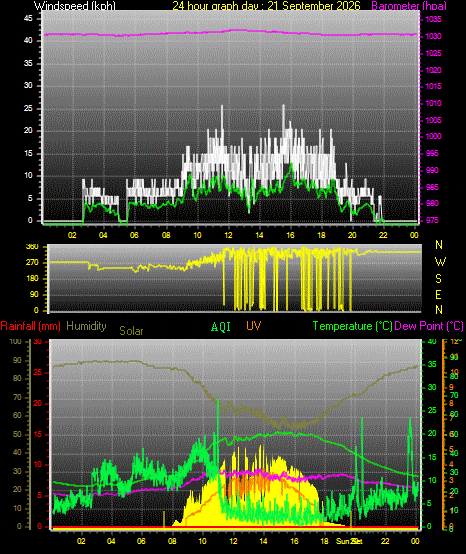This screenshot has width=466, height=554.
Task: Click the 16 hour mark on wind graph
Action: (x=290, y=235)
